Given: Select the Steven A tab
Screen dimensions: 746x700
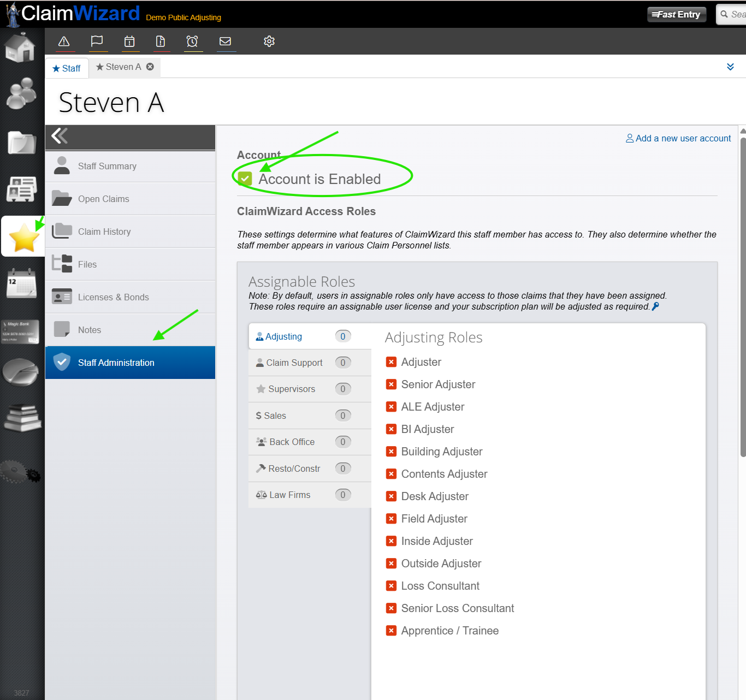Looking at the screenshot, I should point(119,67).
